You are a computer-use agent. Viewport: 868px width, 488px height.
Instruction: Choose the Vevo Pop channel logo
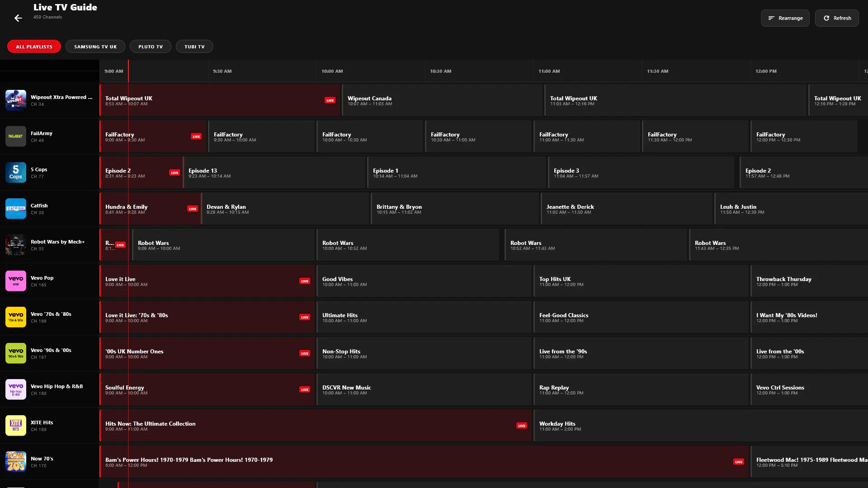point(16,281)
